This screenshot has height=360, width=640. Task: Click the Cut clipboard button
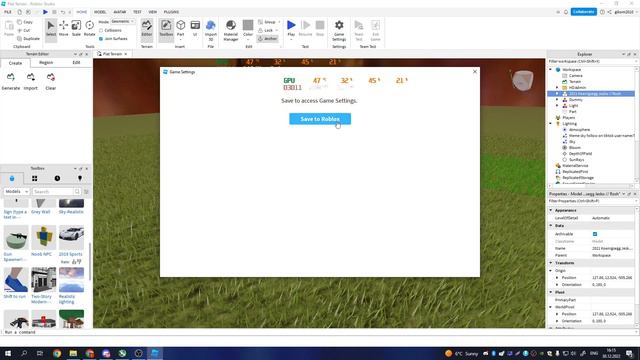tap(24, 30)
